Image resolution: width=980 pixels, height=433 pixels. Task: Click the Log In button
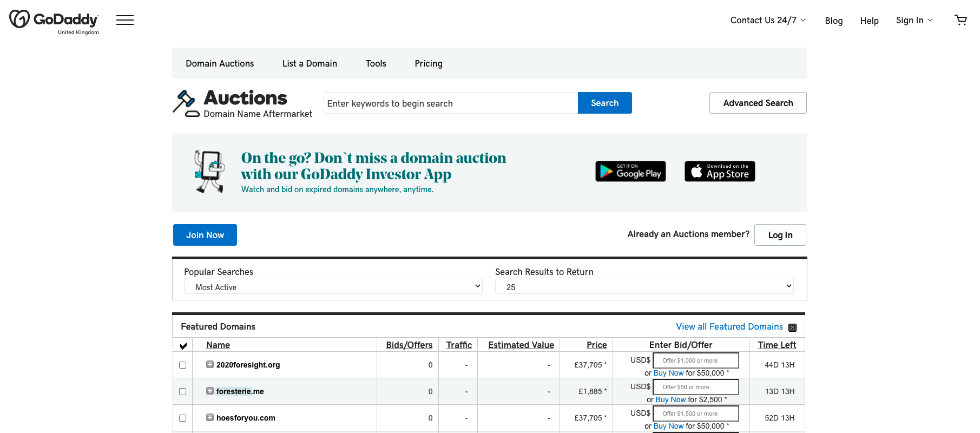pos(780,235)
